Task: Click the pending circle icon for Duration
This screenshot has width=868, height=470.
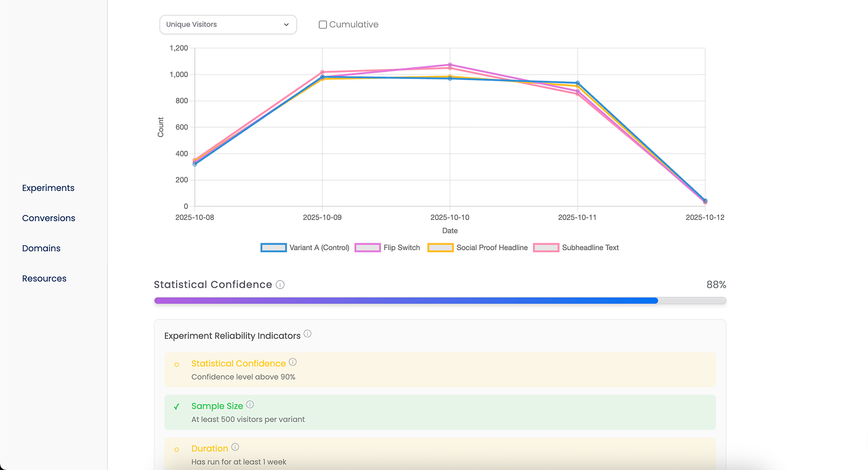Action: click(177, 450)
